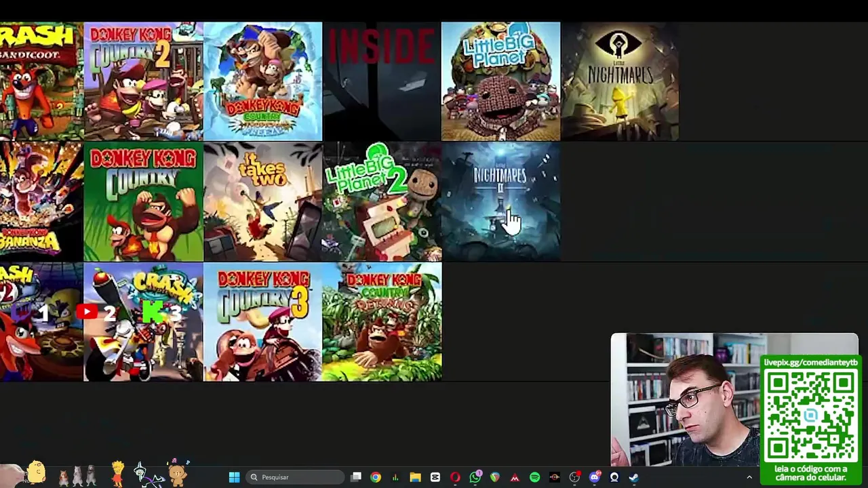The height and width of the screenshot is (488, 868).
Task: Select Donkey Kong Country Tropical Freeze cover
Action: pos(262,81)
